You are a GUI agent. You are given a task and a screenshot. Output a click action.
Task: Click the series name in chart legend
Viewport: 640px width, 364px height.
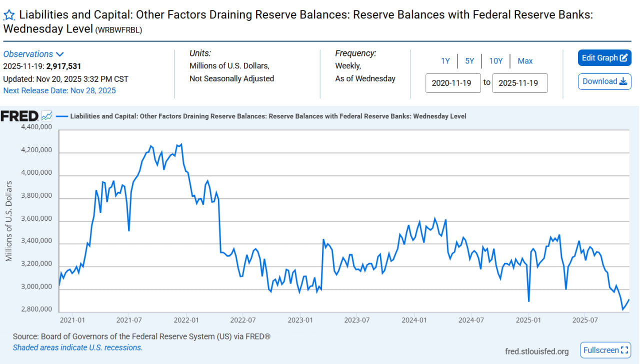coord(268,116)
